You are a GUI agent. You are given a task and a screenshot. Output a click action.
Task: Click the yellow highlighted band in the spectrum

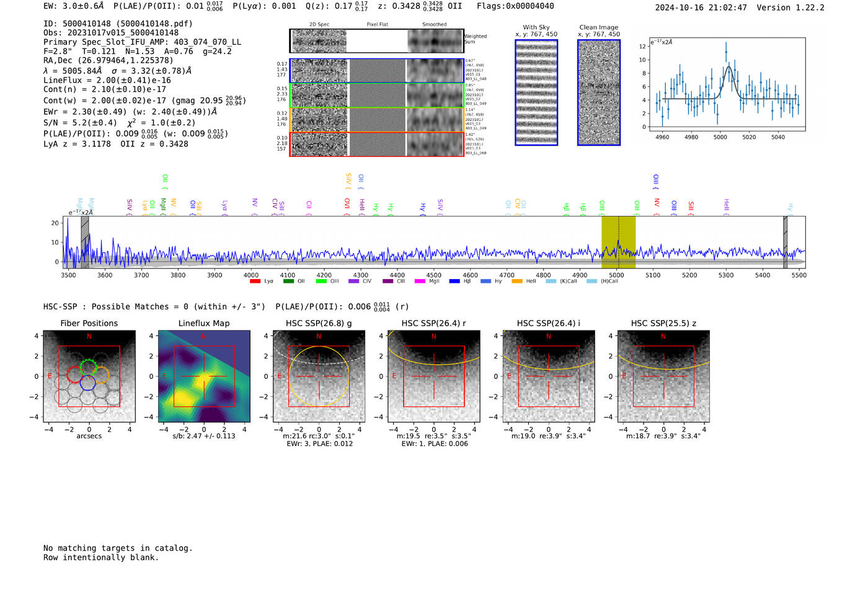[619, 242]
